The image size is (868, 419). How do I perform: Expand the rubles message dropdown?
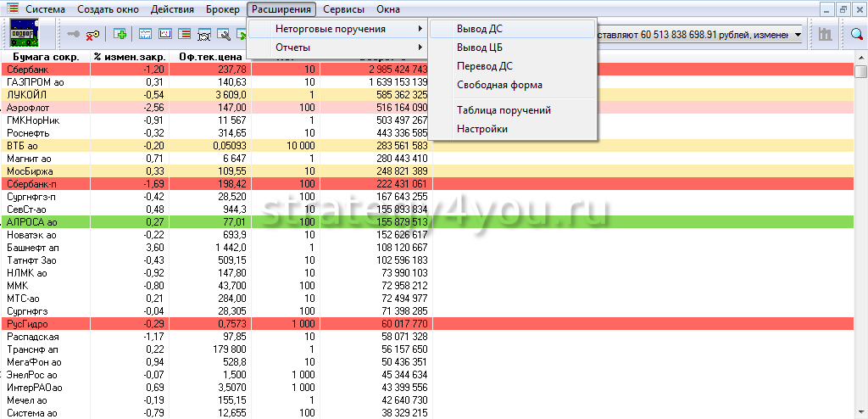click(799, 35)
